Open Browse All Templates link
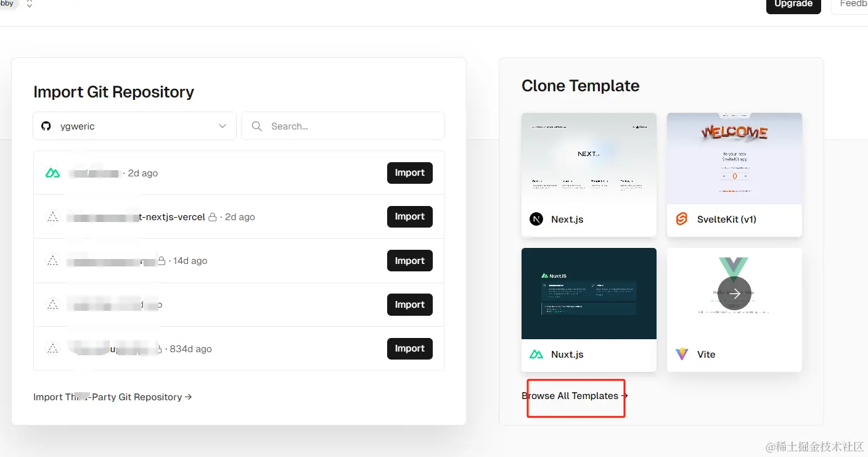This screenshot has width=868, height=457. [575, 396]
